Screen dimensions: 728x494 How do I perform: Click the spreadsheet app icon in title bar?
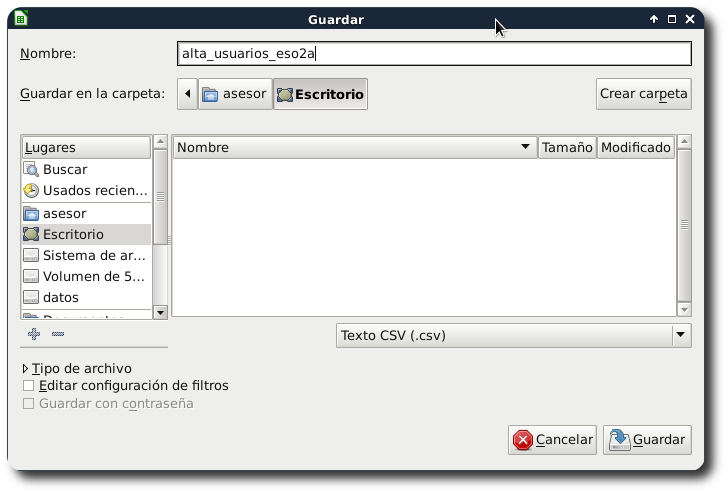(x=21, y=19)
